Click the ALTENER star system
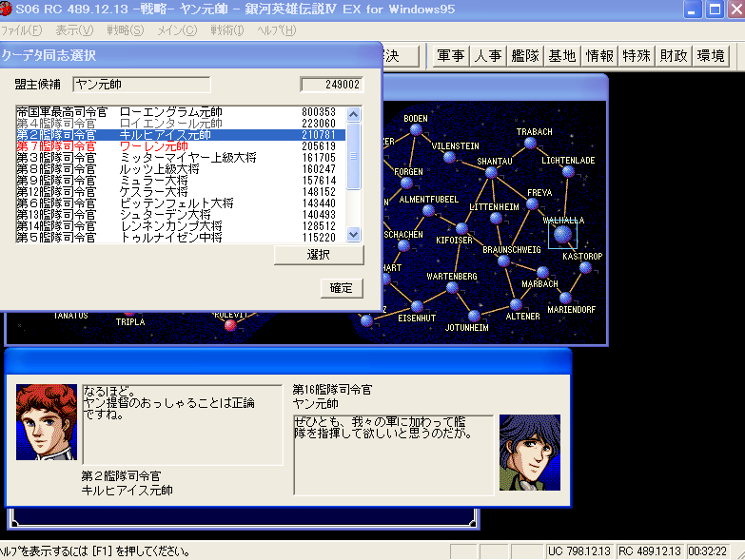 (x=516, y=304)
